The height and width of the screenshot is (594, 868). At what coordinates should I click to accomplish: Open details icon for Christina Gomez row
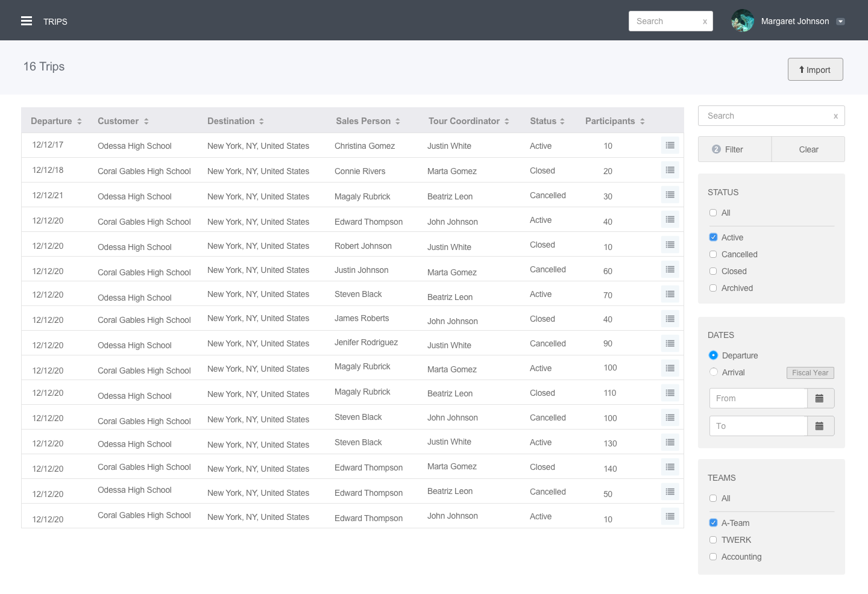670,145
